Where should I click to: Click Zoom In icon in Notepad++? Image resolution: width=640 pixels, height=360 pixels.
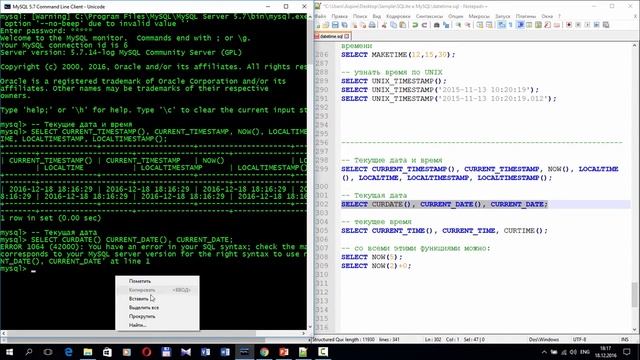click(458, 25)
